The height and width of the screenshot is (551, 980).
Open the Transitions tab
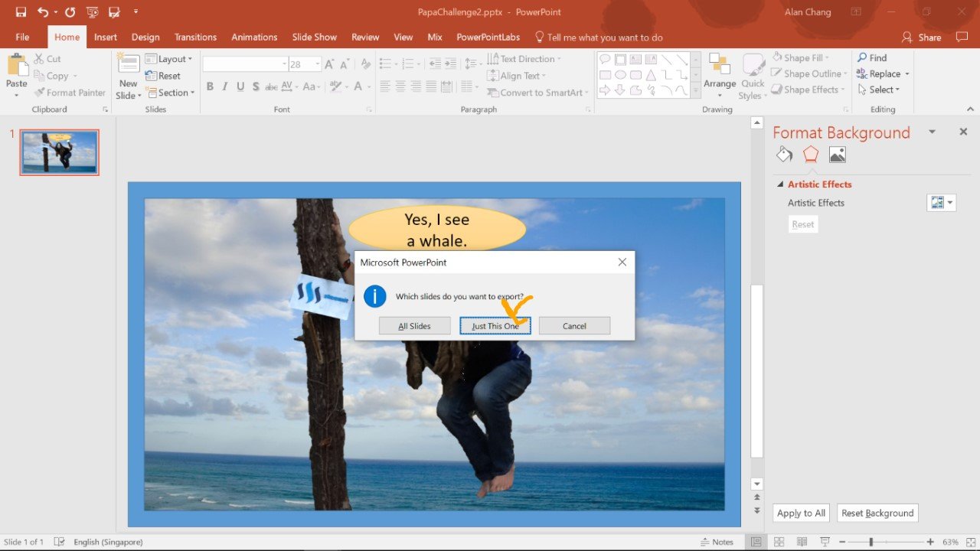click(195, 37)
